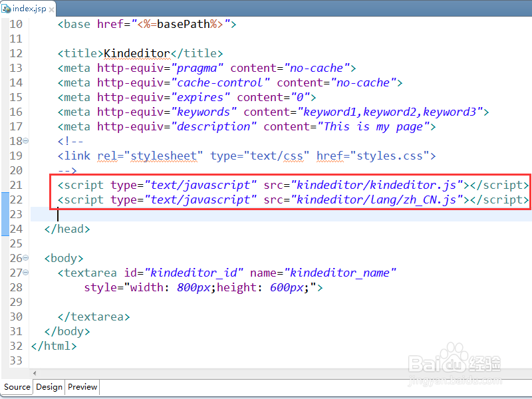Click the comment closer on line 20
532x399 pixels.
coord(67,170)
